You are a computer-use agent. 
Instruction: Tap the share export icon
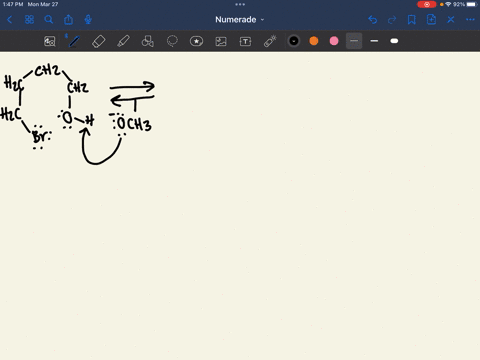point(68,20)
